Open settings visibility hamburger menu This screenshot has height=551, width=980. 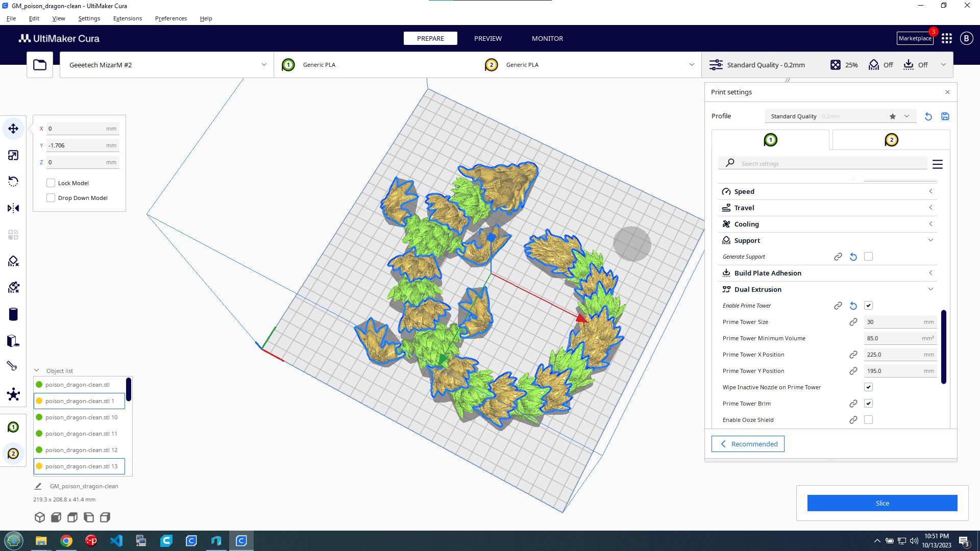tap(938, 164)
